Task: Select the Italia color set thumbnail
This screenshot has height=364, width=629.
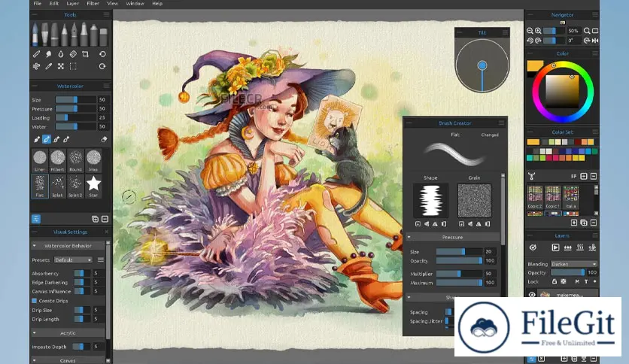Action: point(571,197)
